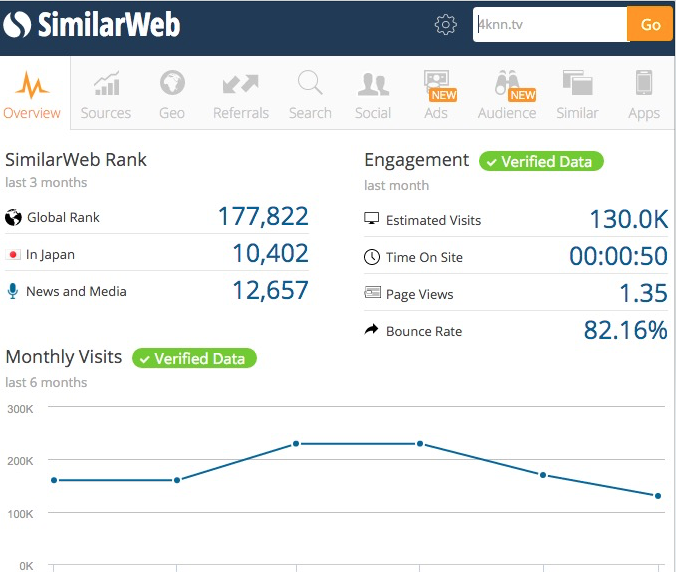Click the Global Rank label
Image resolution: width=676 pixels, height=572 pixels.
63,217
